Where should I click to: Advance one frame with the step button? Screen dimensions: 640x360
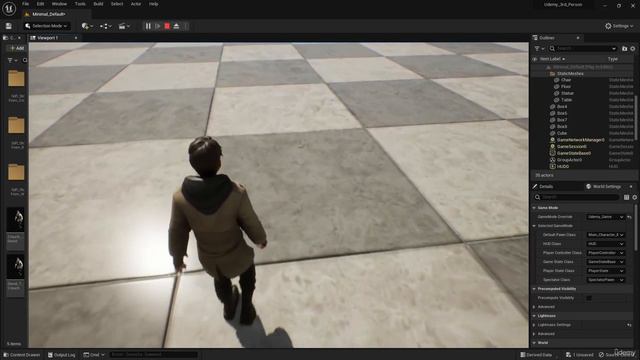pyautogui.click(x=158, y=26)
